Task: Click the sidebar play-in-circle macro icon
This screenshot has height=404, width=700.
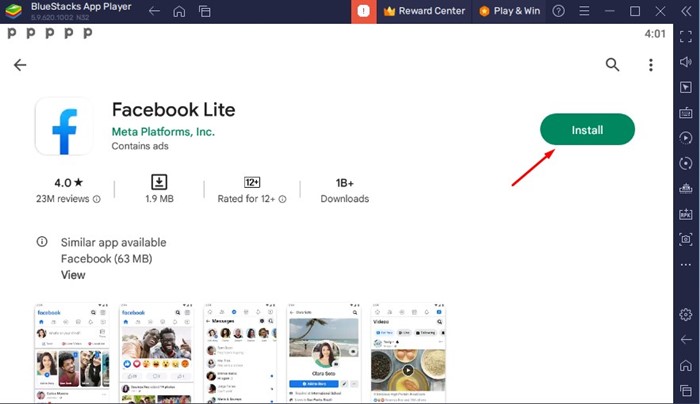Action: coord(686,138)
